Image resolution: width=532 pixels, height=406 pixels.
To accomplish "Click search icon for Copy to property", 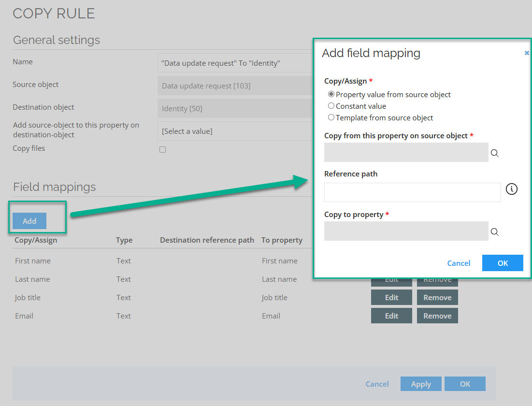I will 495,232.
